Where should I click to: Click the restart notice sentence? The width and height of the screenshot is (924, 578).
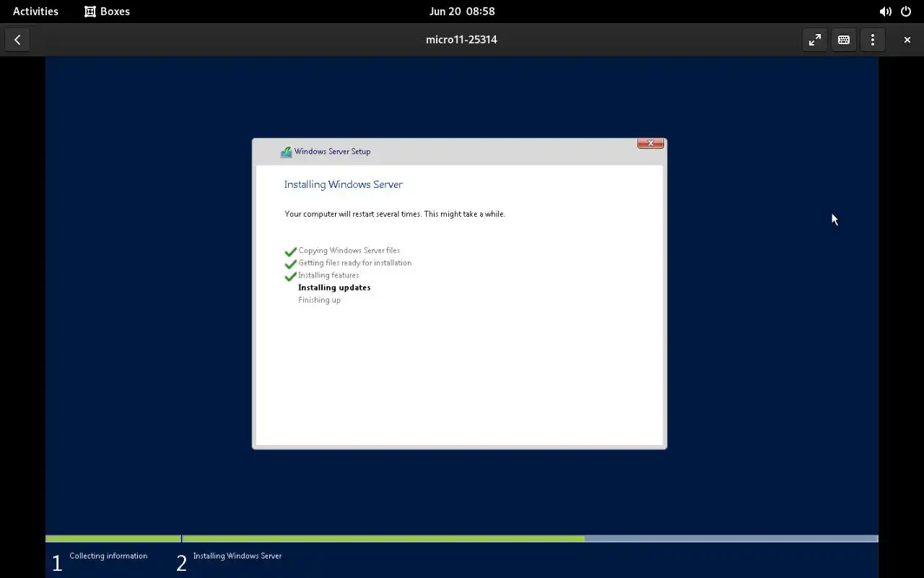click(395, 214)
